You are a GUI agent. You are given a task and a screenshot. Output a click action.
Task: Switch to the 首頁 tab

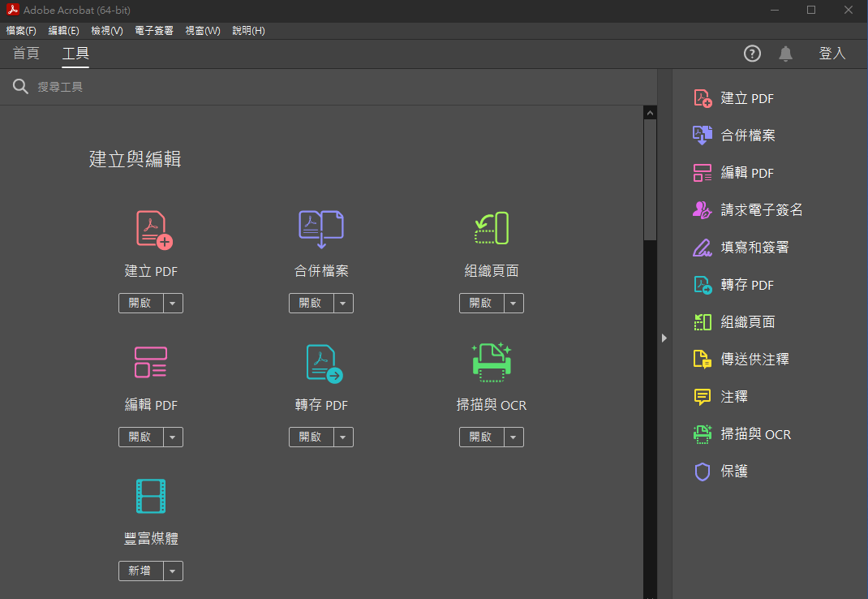click(26, 54)
